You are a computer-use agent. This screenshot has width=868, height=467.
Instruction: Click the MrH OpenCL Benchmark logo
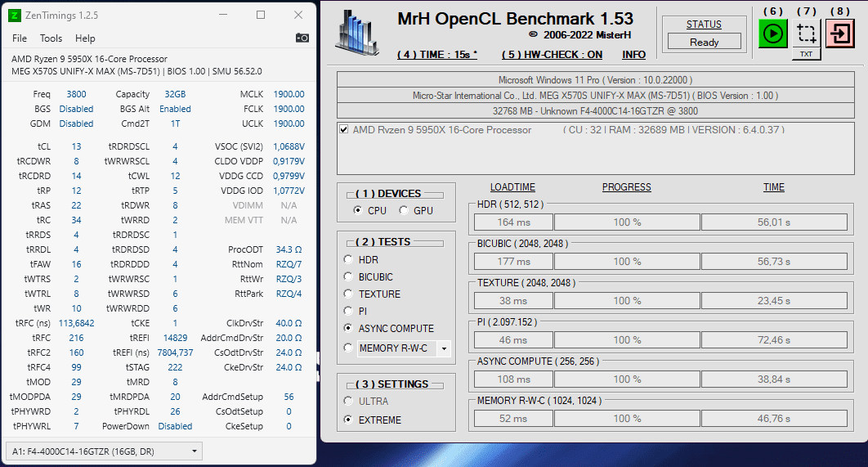point(358,34)
